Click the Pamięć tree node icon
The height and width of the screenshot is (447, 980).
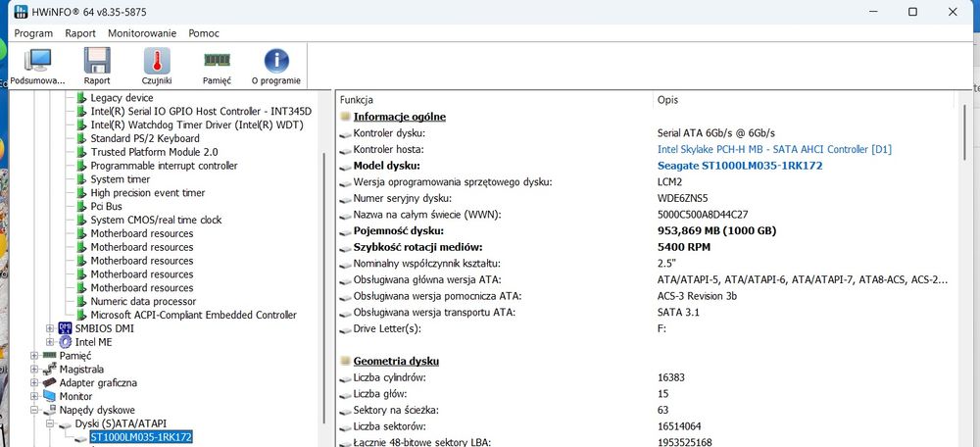[49, 355]
